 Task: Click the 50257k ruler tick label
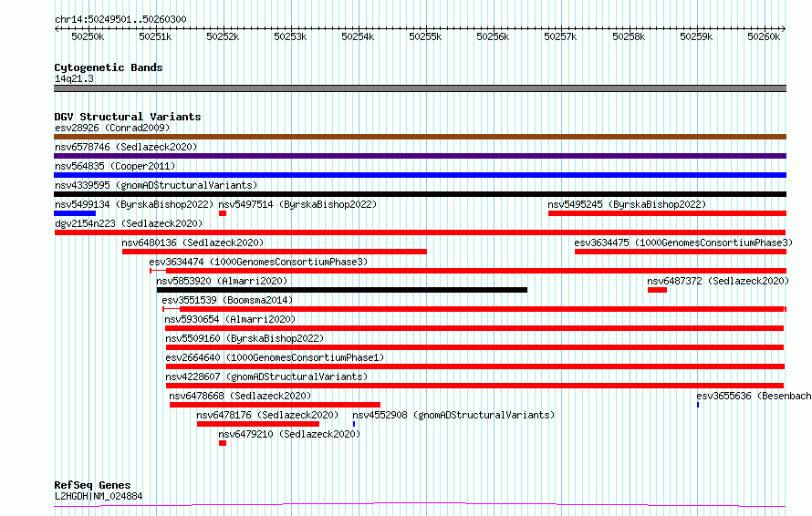tap(560, 36)
